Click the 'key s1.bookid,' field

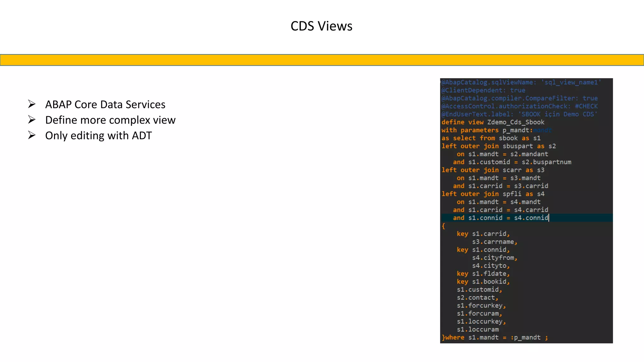point(483,282)
